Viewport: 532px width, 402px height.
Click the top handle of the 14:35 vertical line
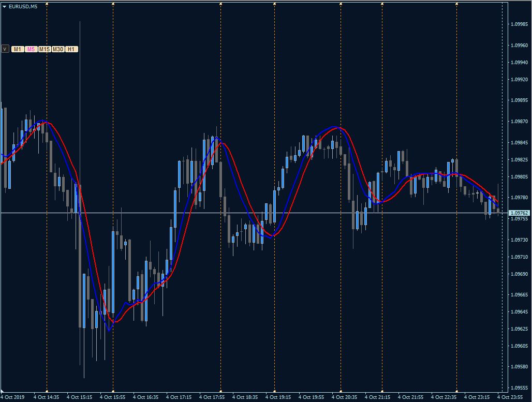coord(47,4)
